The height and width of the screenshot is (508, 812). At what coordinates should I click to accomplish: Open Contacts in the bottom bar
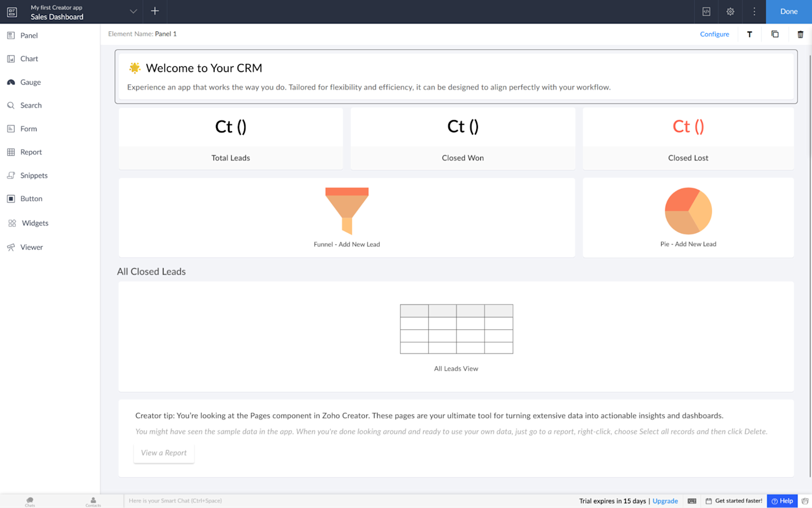click(x=93, y=502)
